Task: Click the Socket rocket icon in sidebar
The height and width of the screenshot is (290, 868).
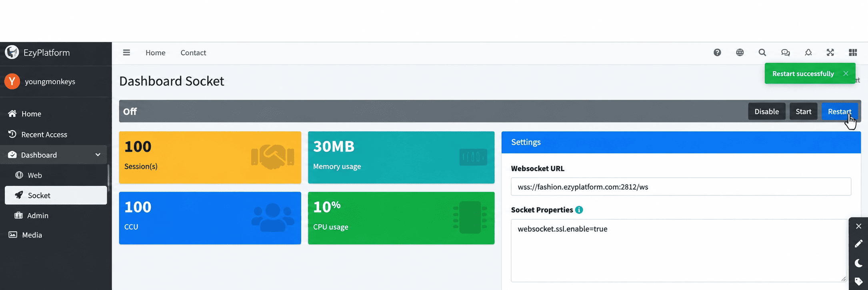Action: point(19,195)
